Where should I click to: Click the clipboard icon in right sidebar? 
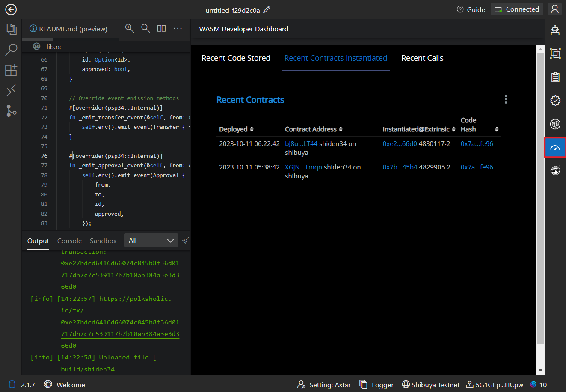point(555,77)
